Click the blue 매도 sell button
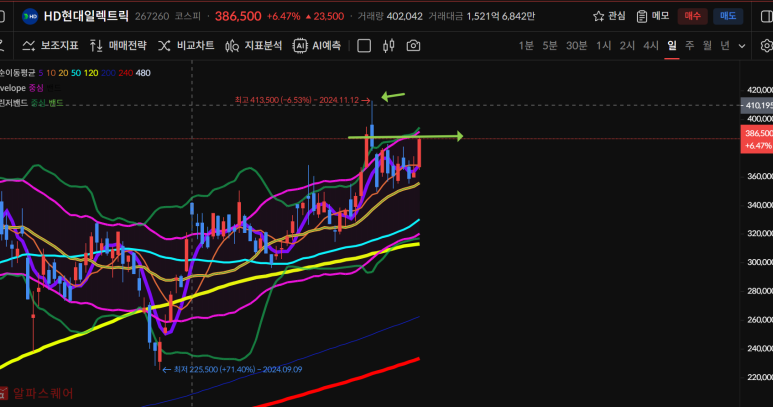The width and height of the screenshot is (773, 407). click(728, 16)
